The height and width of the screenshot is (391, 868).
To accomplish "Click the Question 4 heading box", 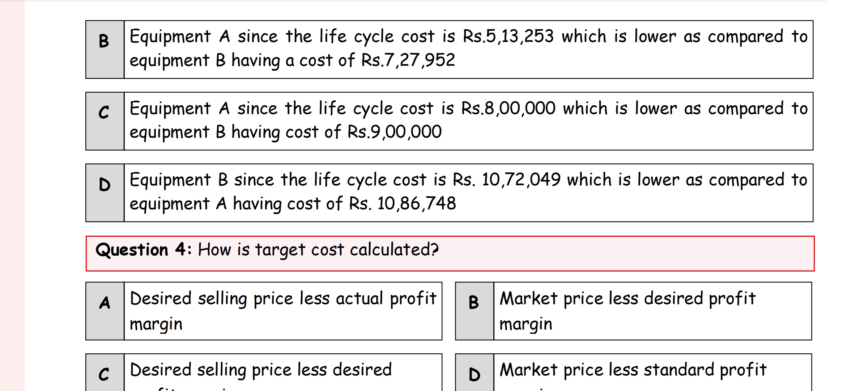I will click(x=450, y=253).
